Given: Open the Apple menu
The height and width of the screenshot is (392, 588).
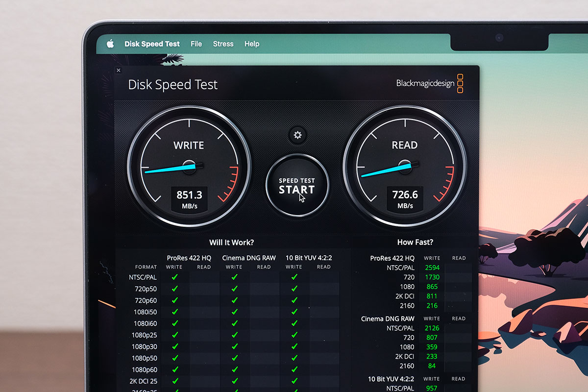Looking at the screenshot, I should click(110, 44).
